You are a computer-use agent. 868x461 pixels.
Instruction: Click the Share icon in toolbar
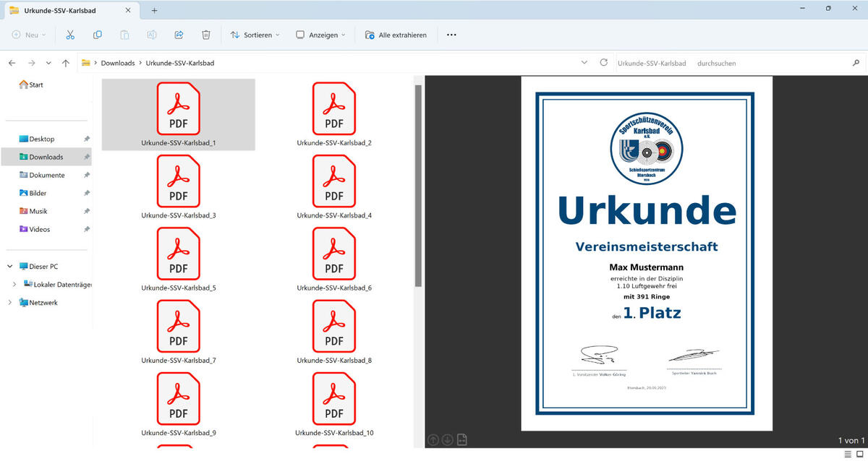click(179, 35)
